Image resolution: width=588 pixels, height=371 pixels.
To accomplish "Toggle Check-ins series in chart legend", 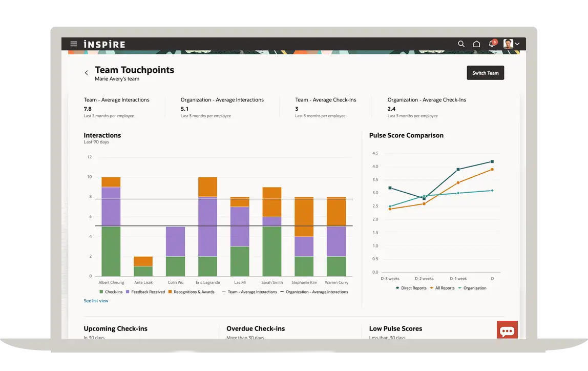I will click(111, 292).
